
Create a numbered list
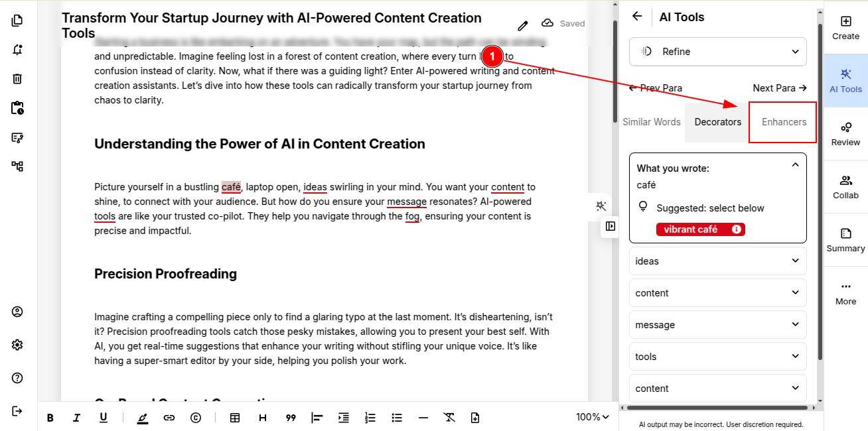(x=370, y=418)
